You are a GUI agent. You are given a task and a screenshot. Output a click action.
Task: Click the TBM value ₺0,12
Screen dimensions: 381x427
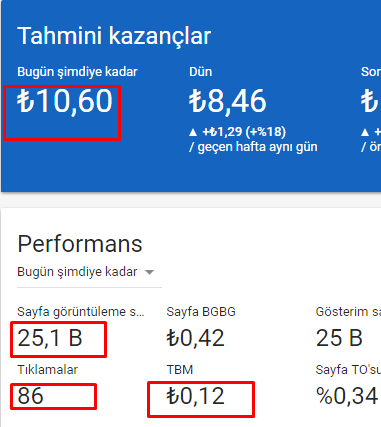pos(195,396)
